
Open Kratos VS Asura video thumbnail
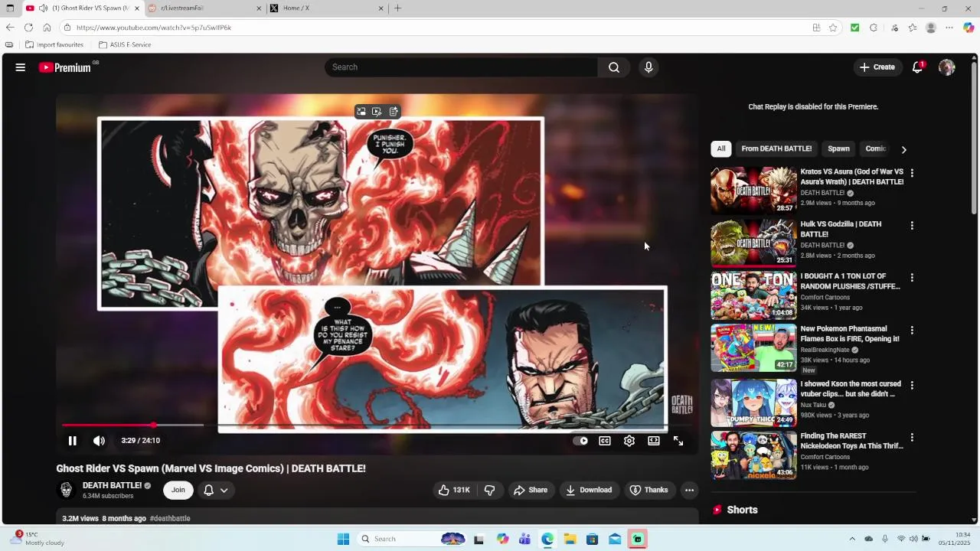click(753, 191)
